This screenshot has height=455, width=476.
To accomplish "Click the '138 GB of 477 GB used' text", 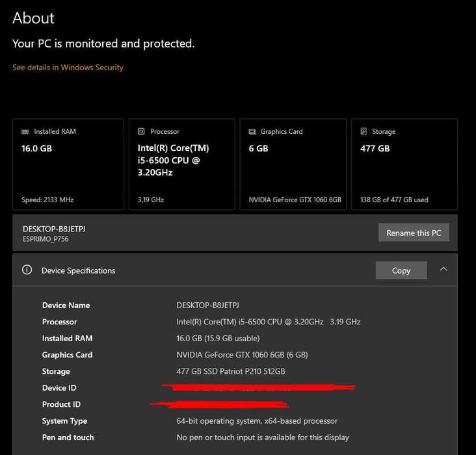I will [394, 200].
